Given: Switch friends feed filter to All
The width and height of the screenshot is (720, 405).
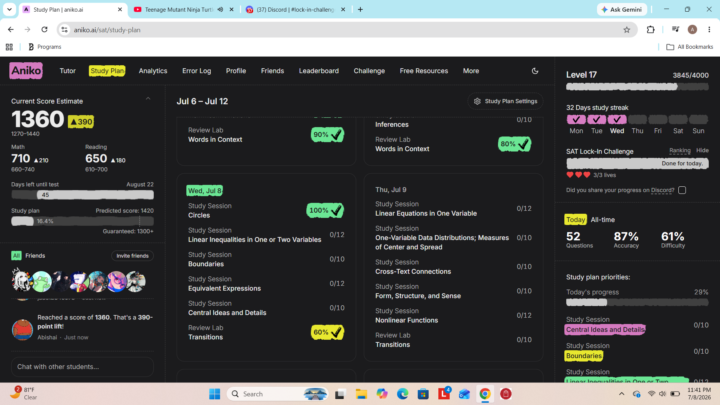Looking at the screenshot, I should (16, 256).
